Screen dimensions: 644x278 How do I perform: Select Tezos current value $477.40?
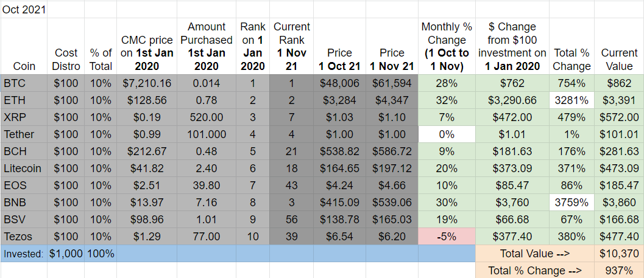tap(618, 237)
